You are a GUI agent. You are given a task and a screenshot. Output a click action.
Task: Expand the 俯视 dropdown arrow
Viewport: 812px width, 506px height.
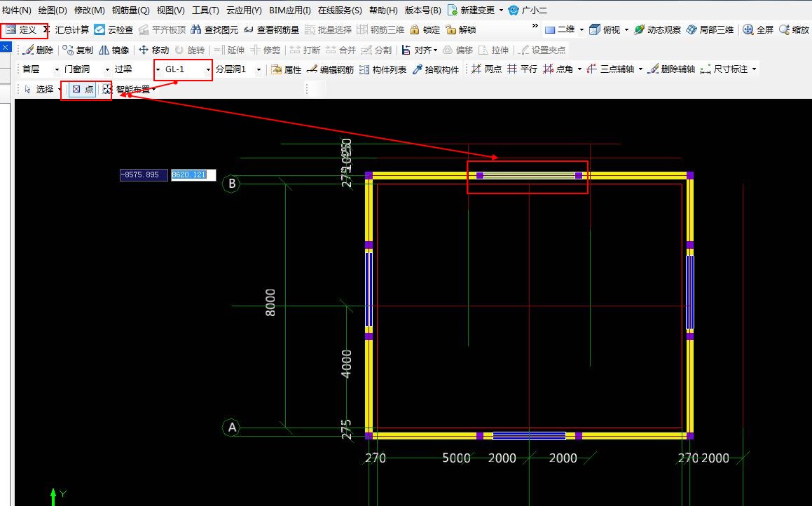[626, 30]
